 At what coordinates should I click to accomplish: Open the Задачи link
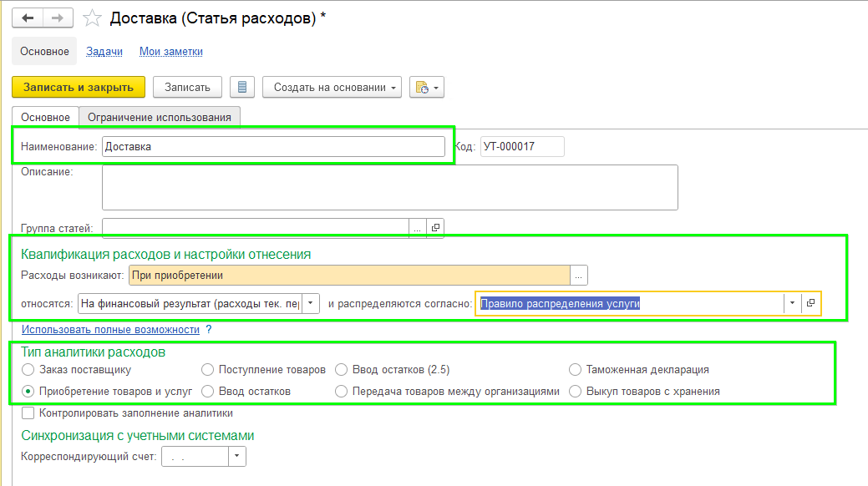pos(104,52)
